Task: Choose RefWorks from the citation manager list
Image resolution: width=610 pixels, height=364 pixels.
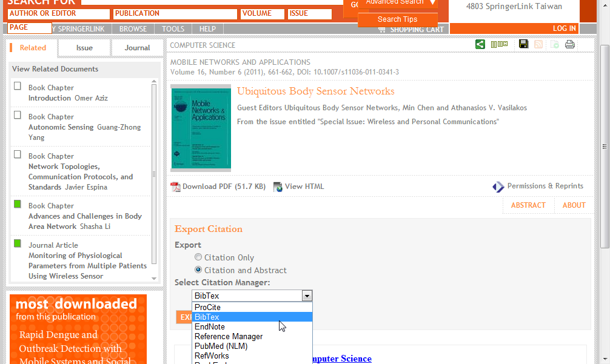Action: click(252, 356)
